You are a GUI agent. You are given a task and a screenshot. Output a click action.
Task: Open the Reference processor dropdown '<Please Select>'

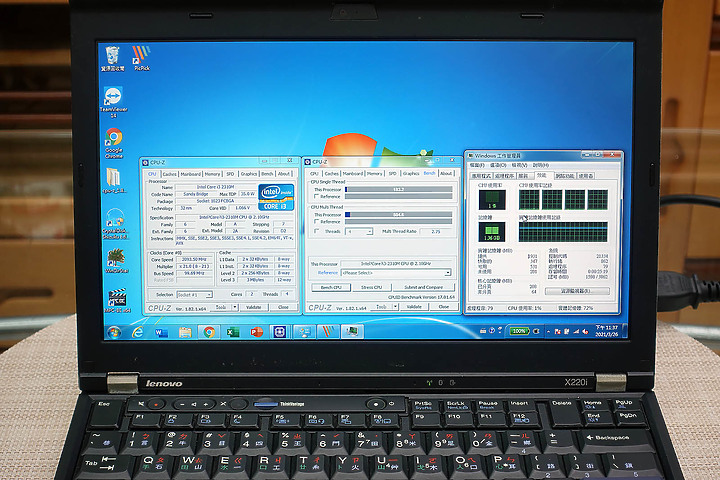[395, 273]
